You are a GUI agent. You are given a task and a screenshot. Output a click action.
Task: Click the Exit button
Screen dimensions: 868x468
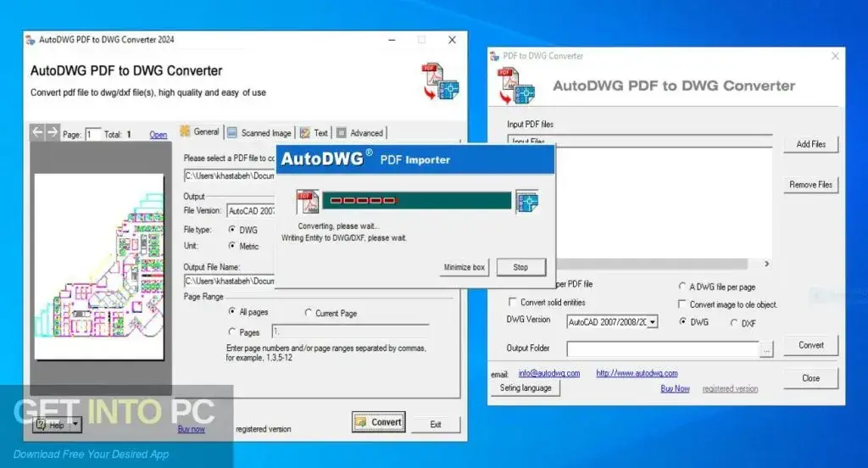[436, 424]
